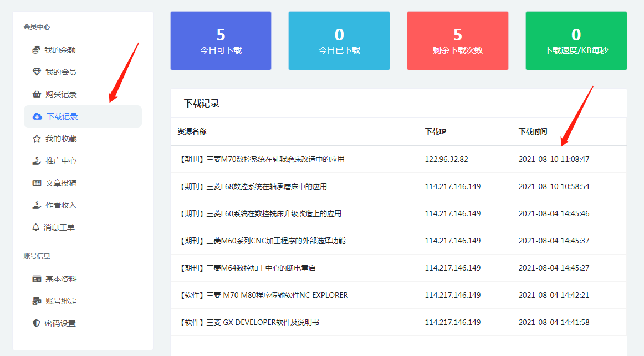This screenshot has height=356, width=644.
Task: Click the star icon beside 我的收藏
Action: (x=37, y=139)
